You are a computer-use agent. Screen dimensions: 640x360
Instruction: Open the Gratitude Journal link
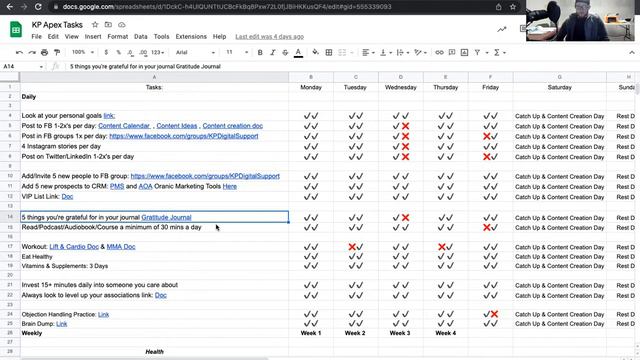166,218
